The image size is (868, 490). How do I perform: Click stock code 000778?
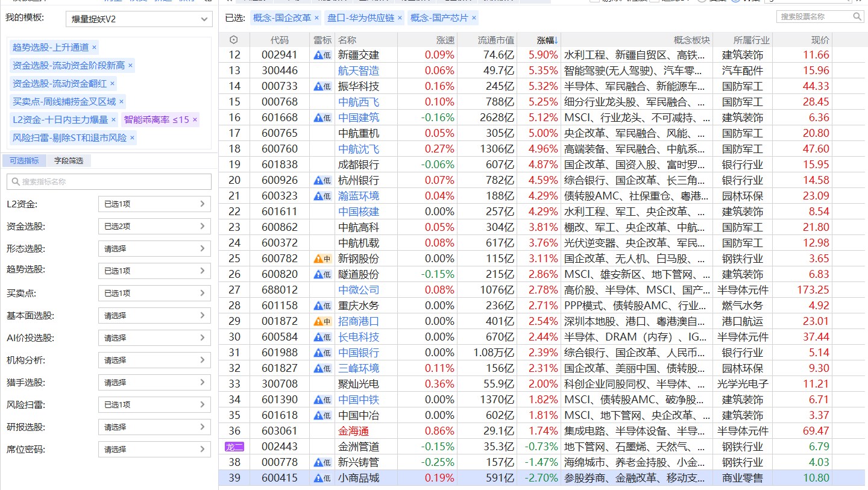coord(280,462)
